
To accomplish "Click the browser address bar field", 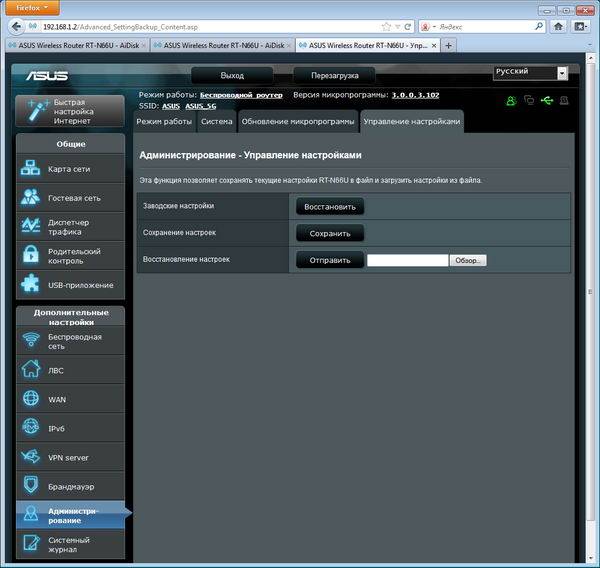I will pyautogui.click(x=200, y=26).
